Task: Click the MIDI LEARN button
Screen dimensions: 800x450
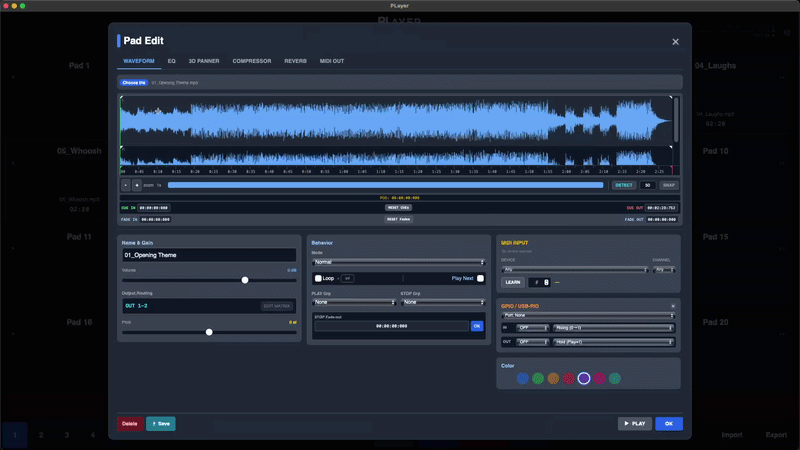Action: [513, 283]
